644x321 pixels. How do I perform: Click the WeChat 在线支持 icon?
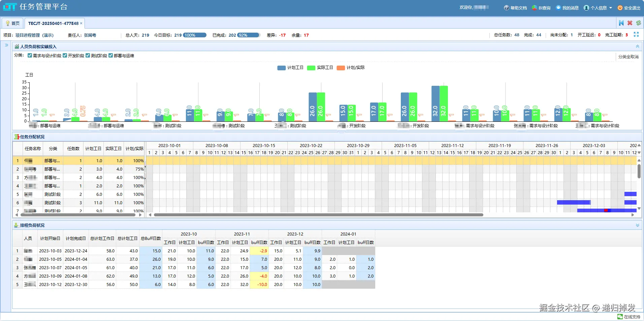620,317
